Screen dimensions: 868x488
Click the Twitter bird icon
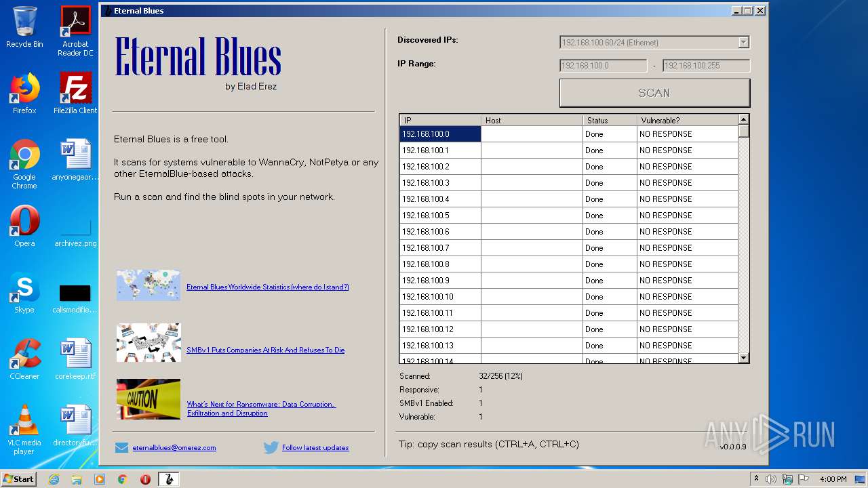[x=271, y=447]
